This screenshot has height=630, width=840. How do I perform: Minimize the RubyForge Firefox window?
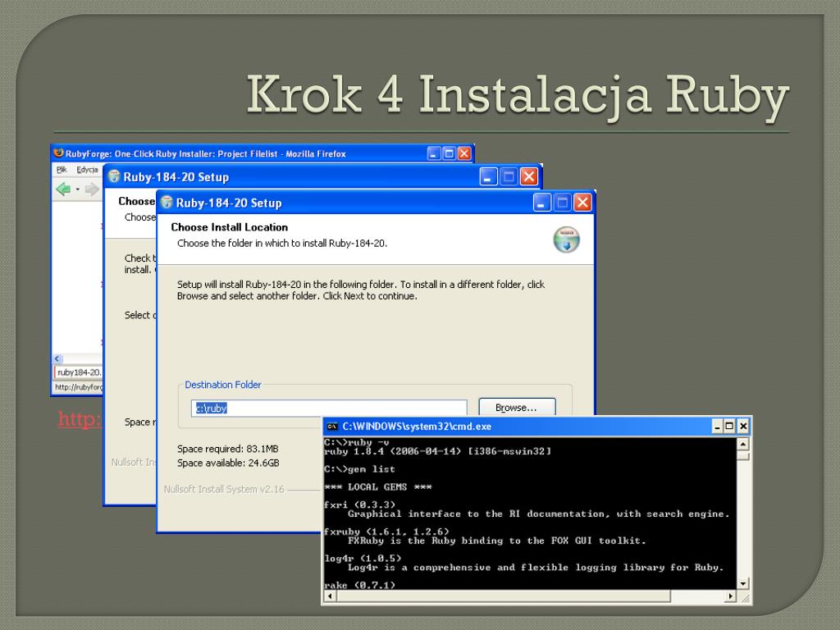click(x=434, y=153)
